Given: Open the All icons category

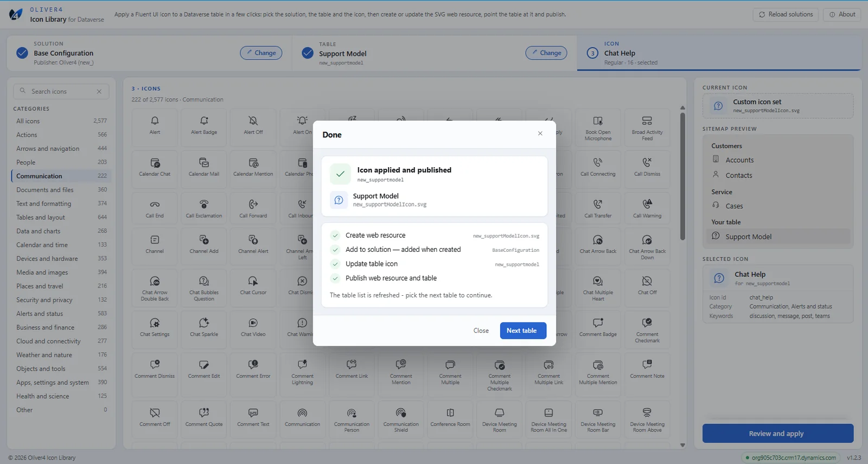Looking at the screenshot, I should pos(61,121).
